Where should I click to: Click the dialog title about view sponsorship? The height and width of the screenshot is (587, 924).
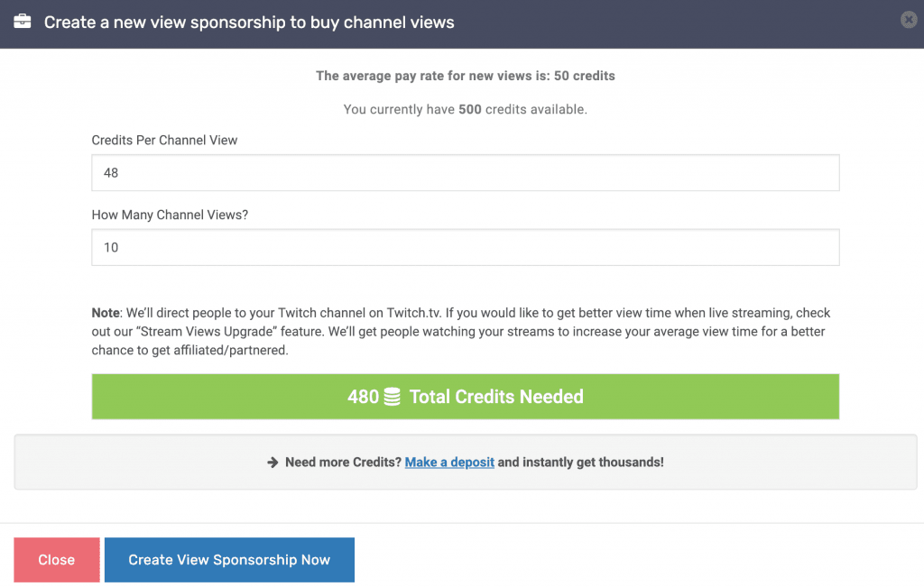point(249,23)
